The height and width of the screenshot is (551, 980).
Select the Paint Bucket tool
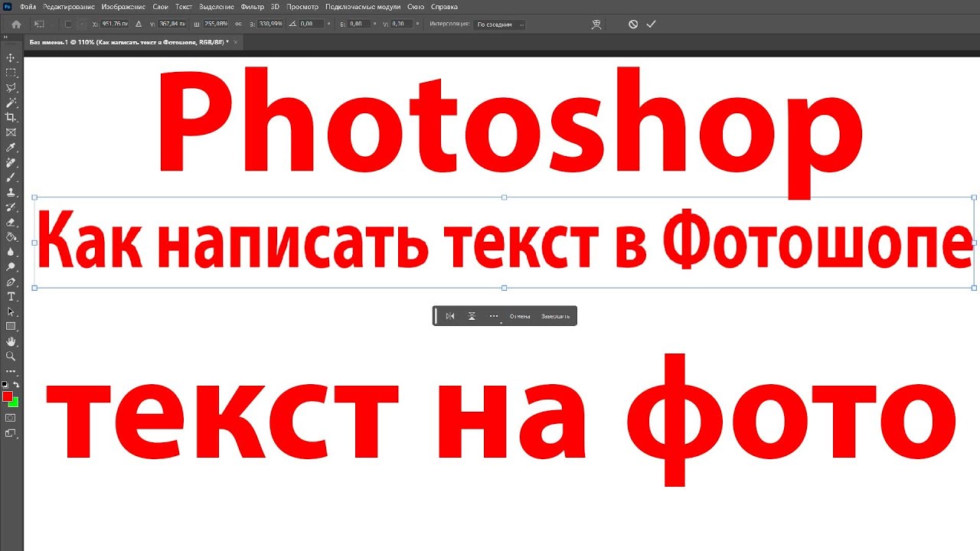coord(11,236)
